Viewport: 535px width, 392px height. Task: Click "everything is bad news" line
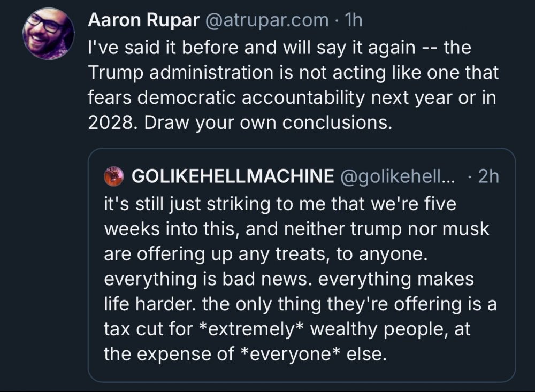[289, 279]
